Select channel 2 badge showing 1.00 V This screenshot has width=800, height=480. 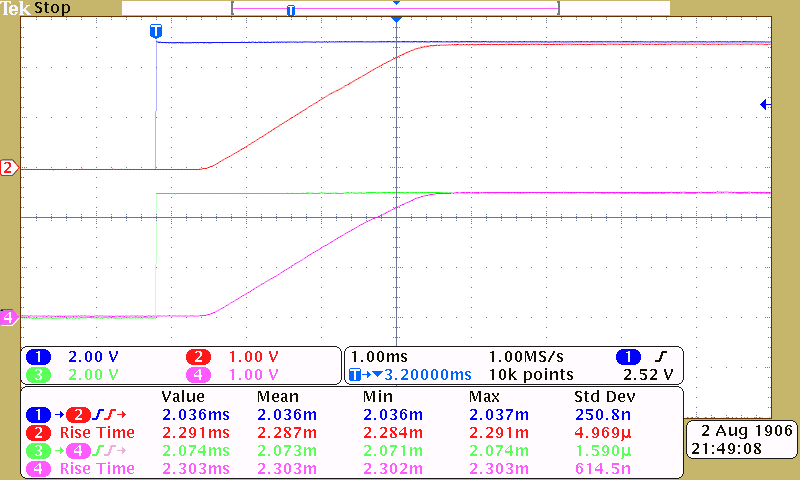(198, 357)
